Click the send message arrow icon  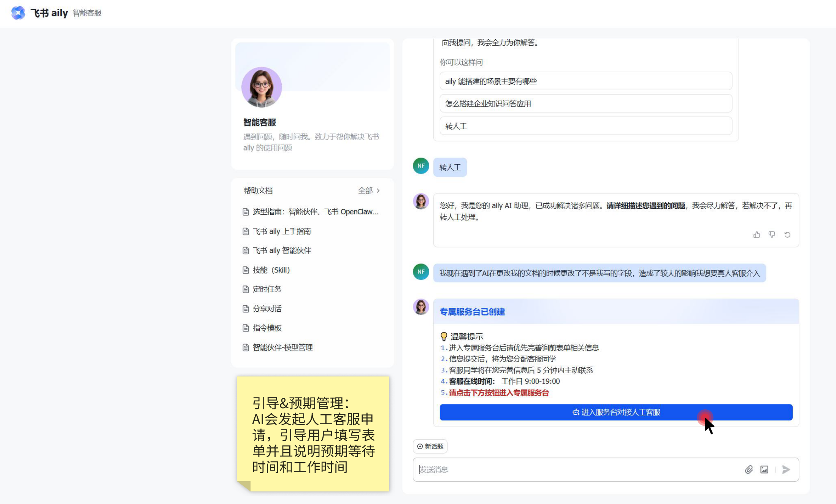pos(786,469)
